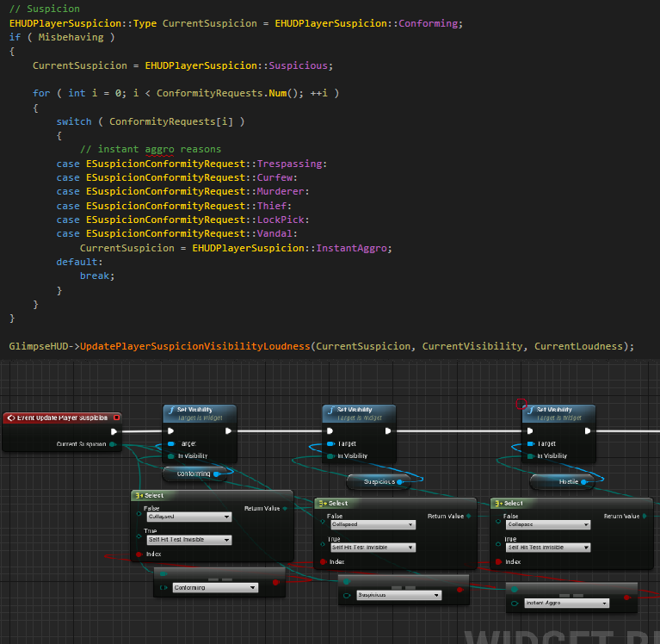
Task: Click 'Misbehaving' in the if condition
Action: pos(71,37)
